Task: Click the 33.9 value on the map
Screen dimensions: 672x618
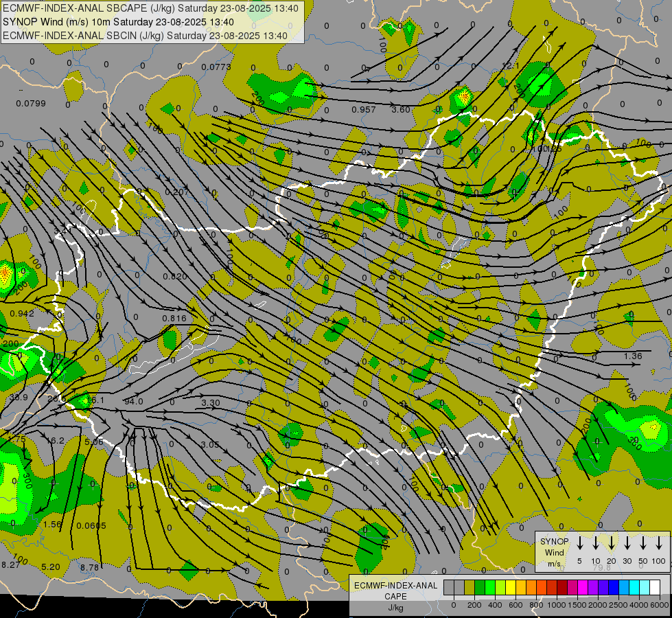Action: [x=19, y=397]
